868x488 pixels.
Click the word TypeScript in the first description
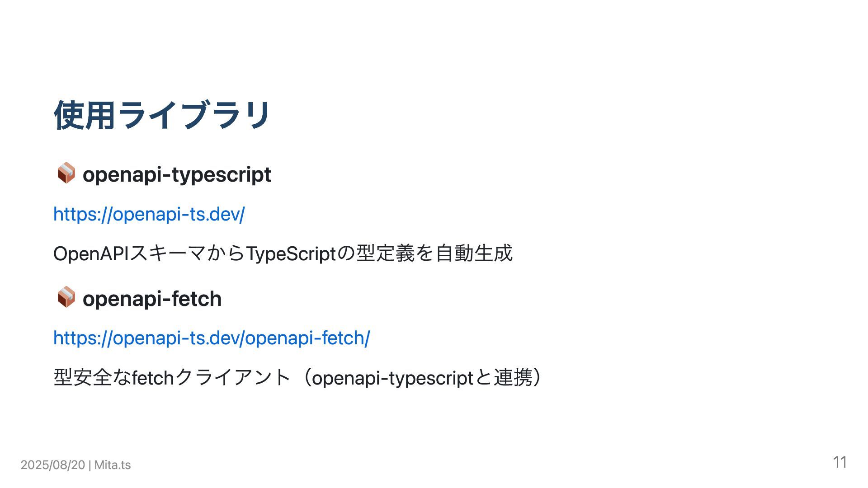(291, 253)
